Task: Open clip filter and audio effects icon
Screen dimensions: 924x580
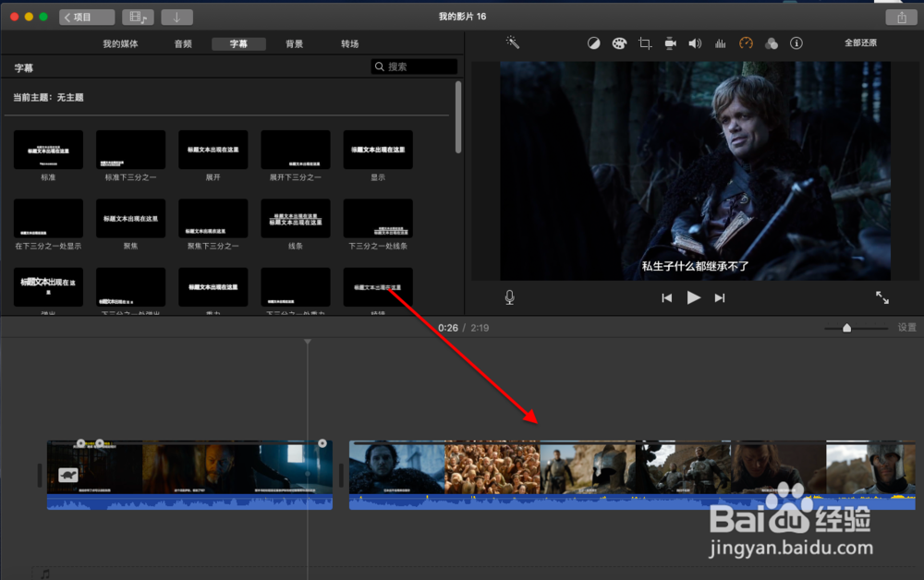Action: pos(772,43)
